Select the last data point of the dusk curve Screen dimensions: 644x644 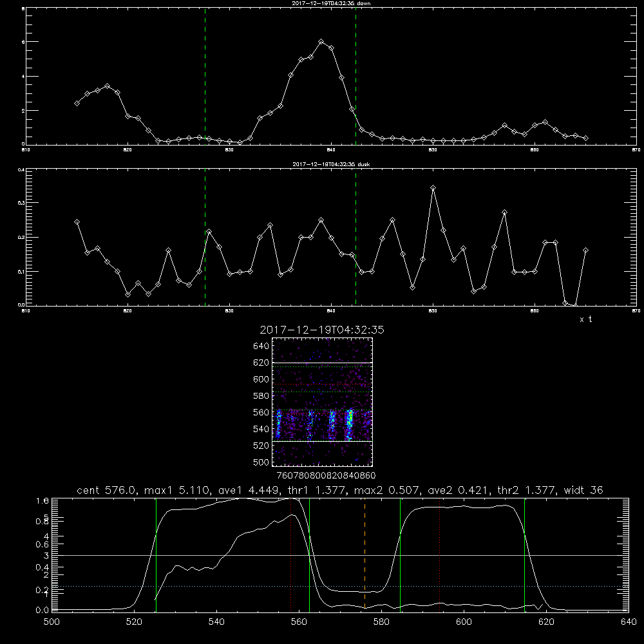585,250
